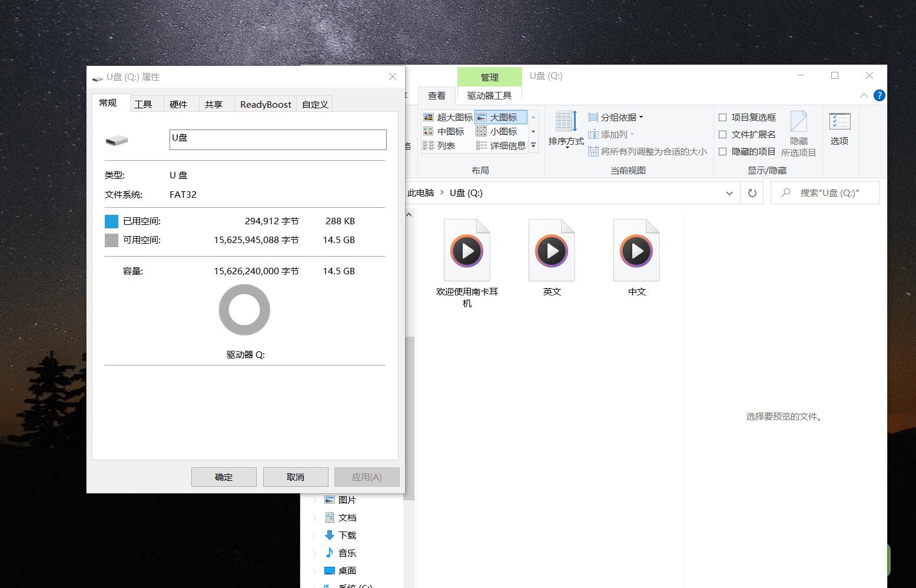Close the U盘 properties dialog
Viewport: 916px width, 588px height.
coord(393,77)
